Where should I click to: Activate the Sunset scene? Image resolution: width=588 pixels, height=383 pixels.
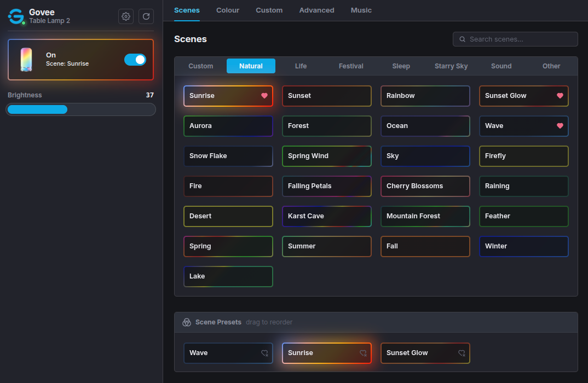click(x=327, y=96)
